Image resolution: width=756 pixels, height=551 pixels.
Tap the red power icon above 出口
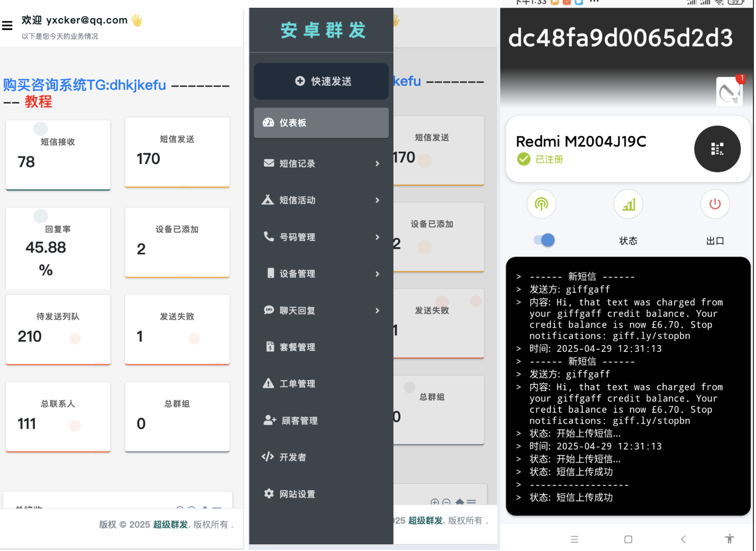715,204
